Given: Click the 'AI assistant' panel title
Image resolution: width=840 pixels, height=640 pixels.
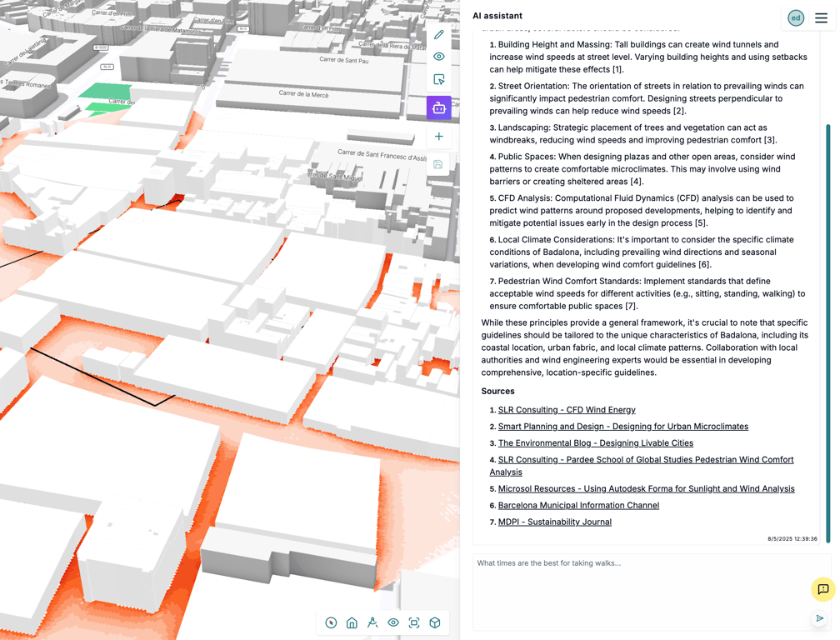Looking at the screenshot, I should point(497,16).
